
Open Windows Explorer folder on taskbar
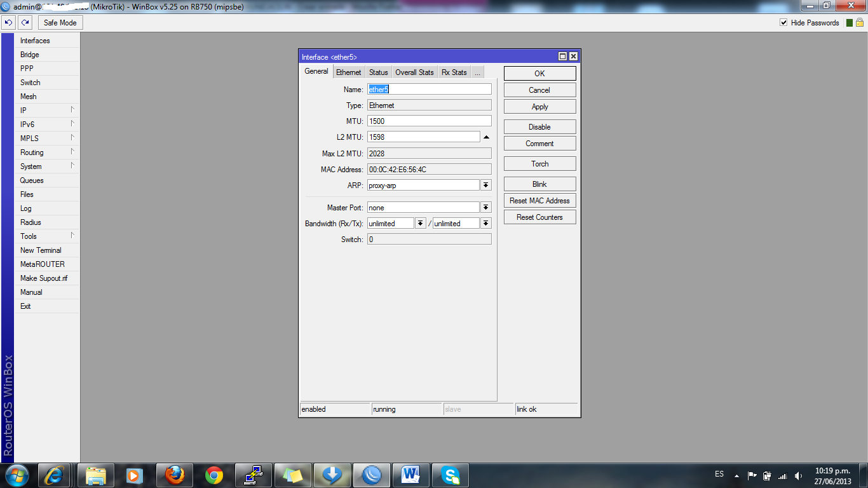pos(95,475)
